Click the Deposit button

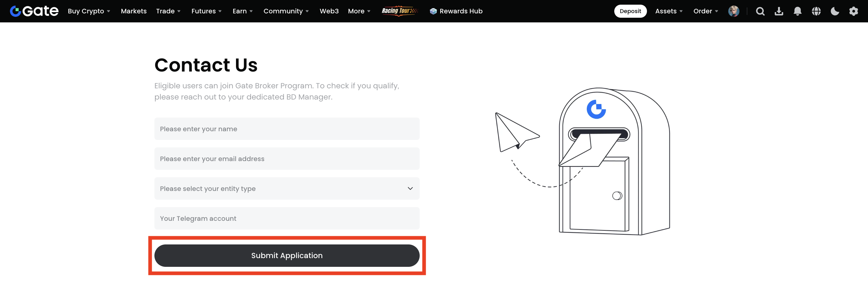pyautogui.click(x=630, y=11)
